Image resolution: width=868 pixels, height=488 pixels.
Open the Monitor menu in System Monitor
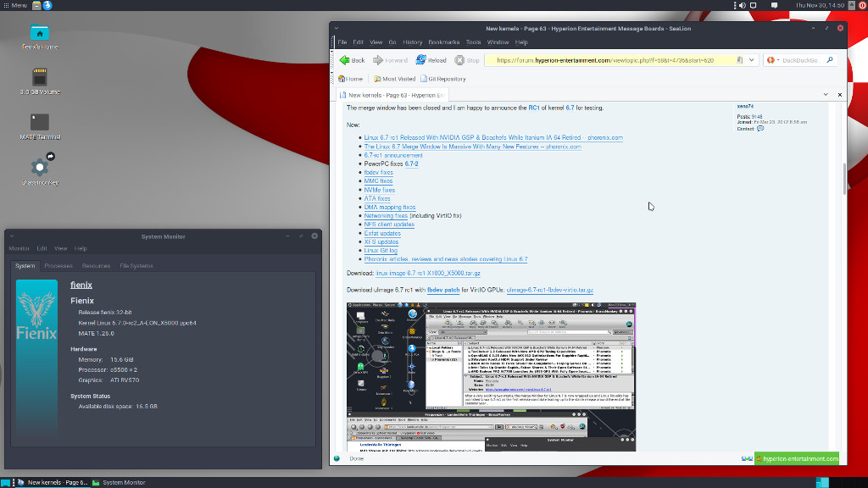(19, 248)
